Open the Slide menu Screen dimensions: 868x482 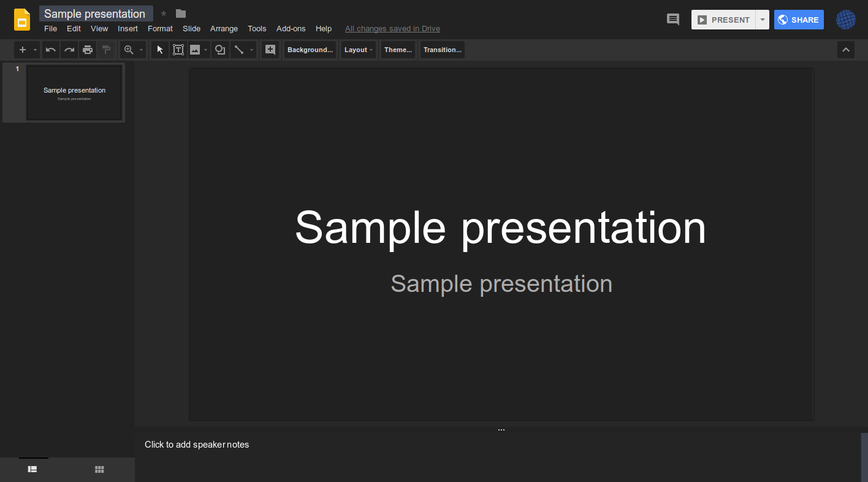coord(191,28)
